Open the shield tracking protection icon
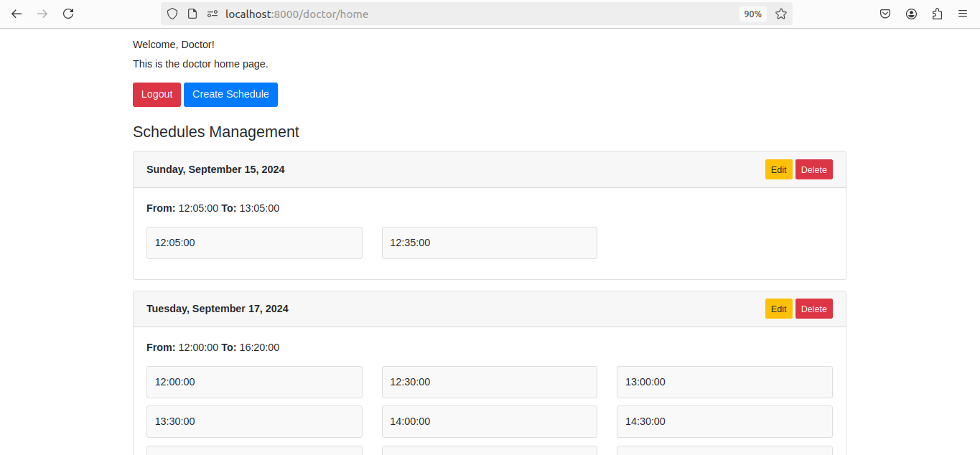Image resolution: width=980 pixels, height=455 pixels. click(172, 14)
